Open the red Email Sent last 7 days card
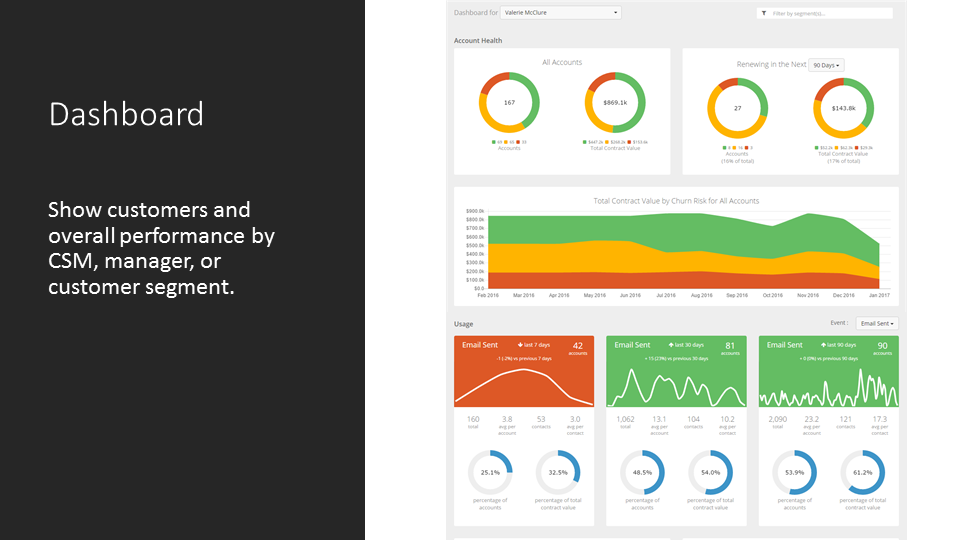 [x=523, y=371]
